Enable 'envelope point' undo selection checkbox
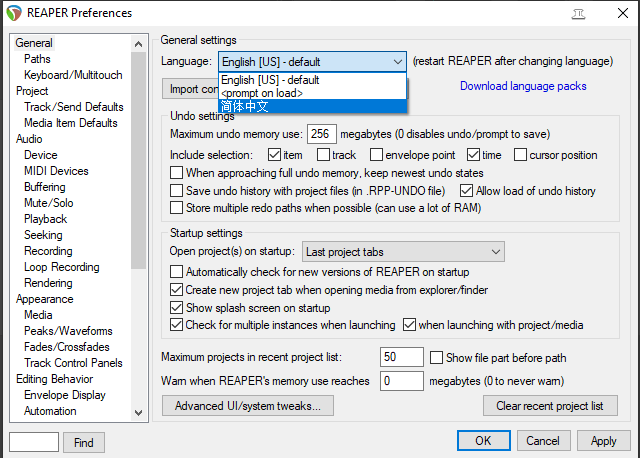 377,155
